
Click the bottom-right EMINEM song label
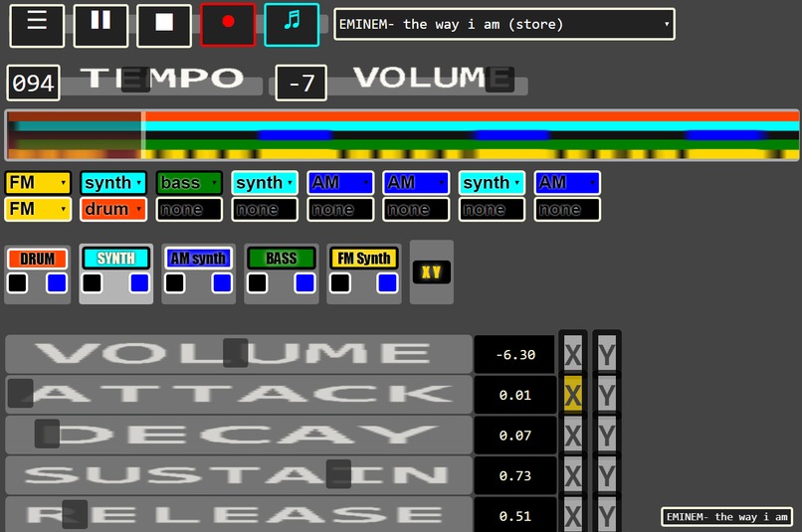pyautogui.click(x=726, y=517)
